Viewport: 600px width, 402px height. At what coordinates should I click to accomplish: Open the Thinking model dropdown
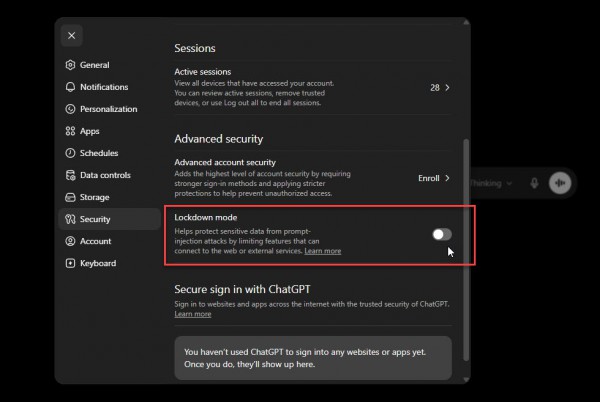click(x=491, y=183)
